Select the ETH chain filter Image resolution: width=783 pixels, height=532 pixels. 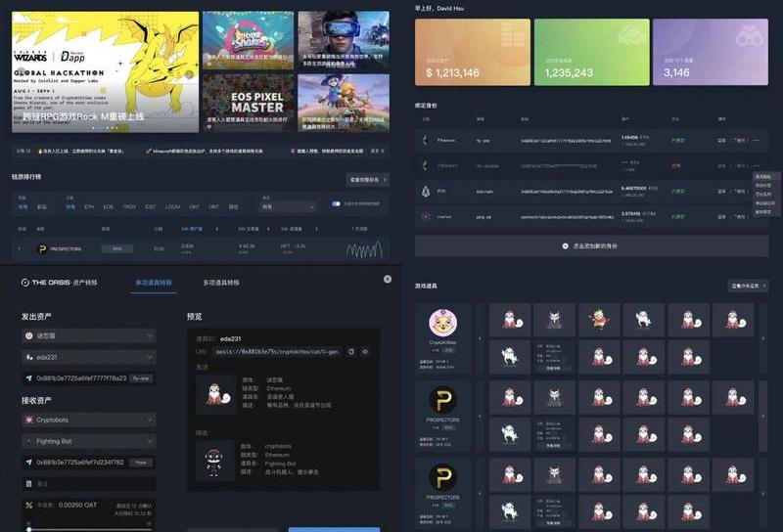point(89,206)
